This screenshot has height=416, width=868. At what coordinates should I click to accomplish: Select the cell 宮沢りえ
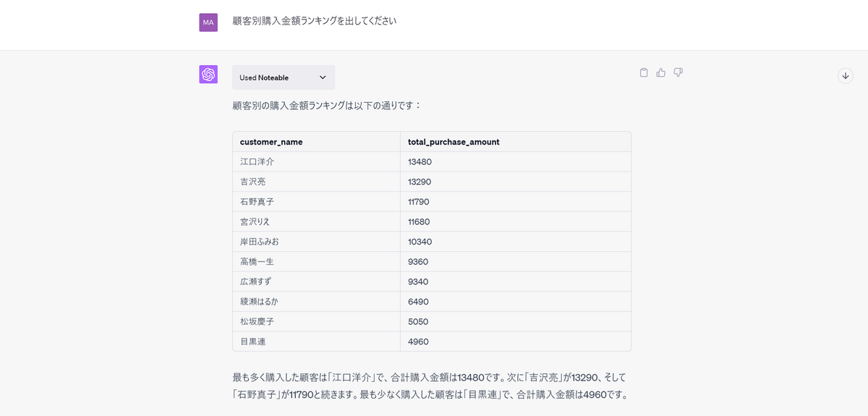point(316,221)
